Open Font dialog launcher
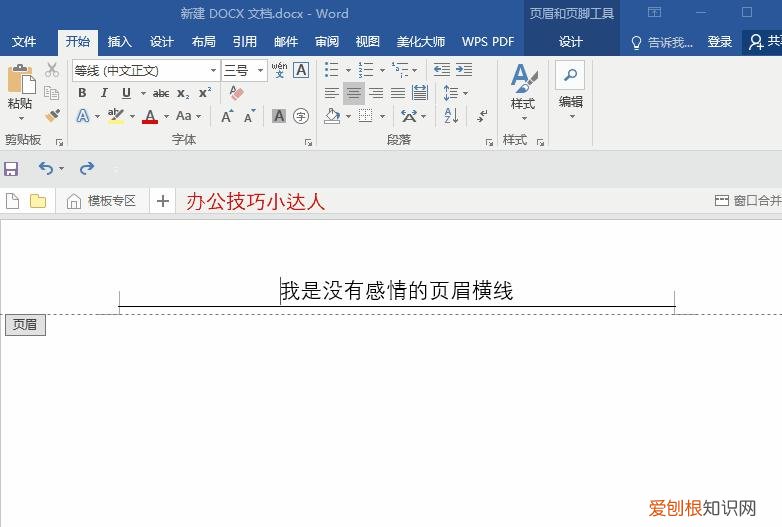Image resolution: width=782 pixels, height=527 pixels. coord(308,143)
